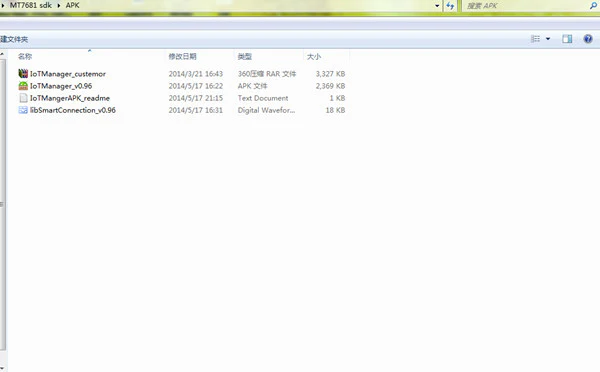Change view with the view layout icon

tap(535, 39)
